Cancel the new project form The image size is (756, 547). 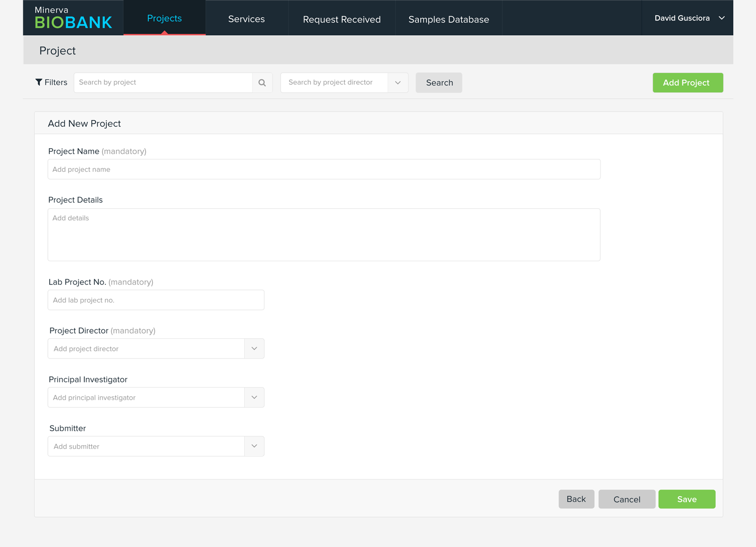tap(626, 499)
